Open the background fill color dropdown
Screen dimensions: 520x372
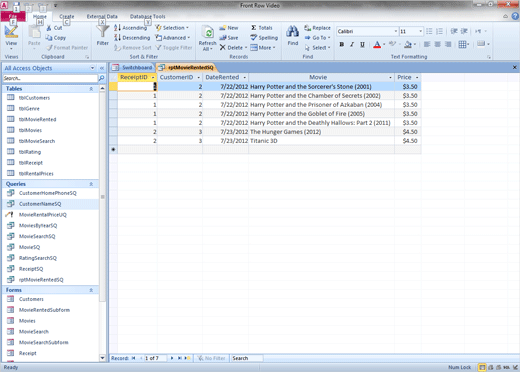[415, 44]
